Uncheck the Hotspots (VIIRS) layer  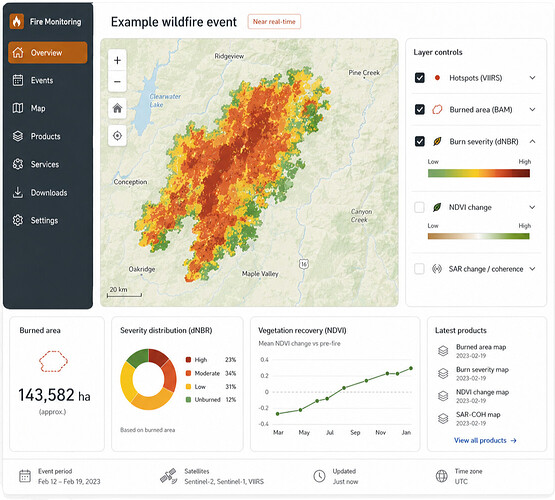coord(420,77)
